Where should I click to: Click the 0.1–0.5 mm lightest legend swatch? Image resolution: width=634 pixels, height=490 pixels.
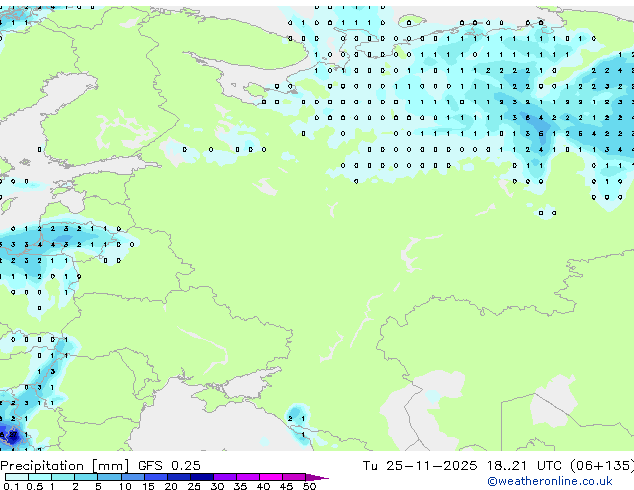pyautogui.click(x=17, y=477)
